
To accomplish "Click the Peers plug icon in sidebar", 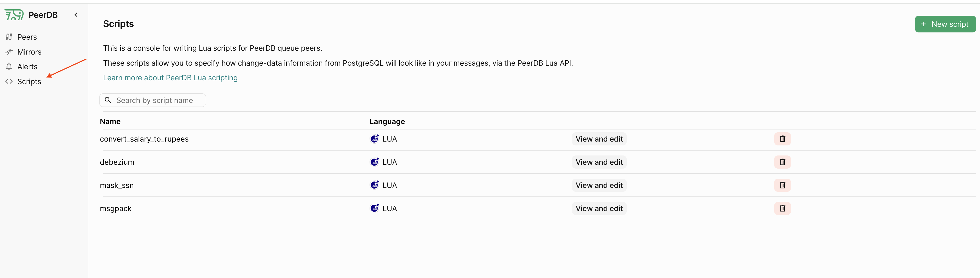I will 9,37.
